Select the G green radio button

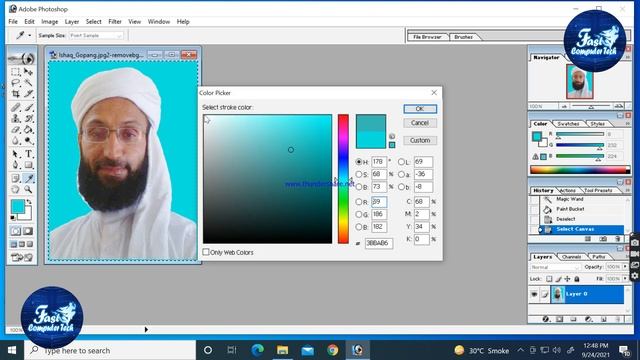359,214
